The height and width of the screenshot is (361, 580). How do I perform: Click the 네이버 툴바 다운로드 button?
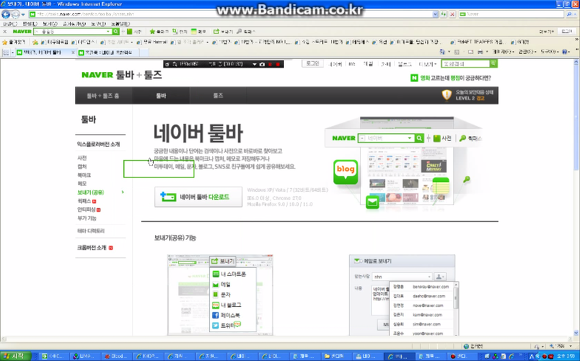coord(198,197)
